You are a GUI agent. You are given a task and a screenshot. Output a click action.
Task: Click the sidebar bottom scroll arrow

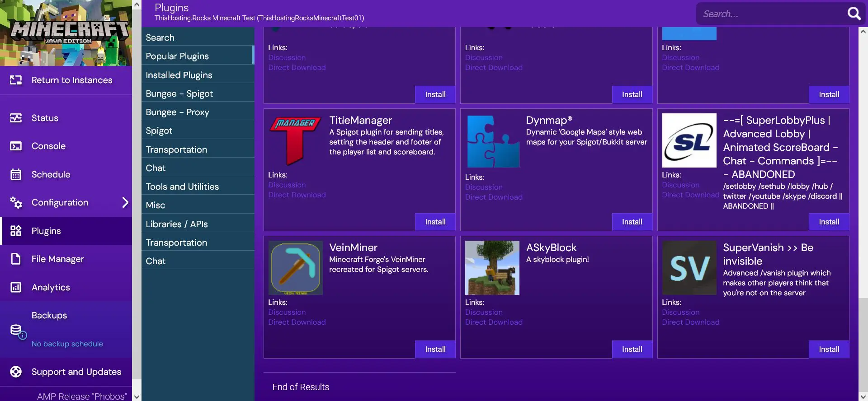point(137,396)
